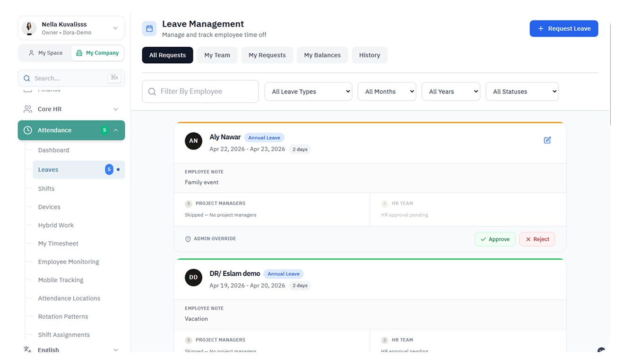Click 'Apr 22, 2026 - Apr 23, 2026' dates
624x364 pixels.
[247, 149]
